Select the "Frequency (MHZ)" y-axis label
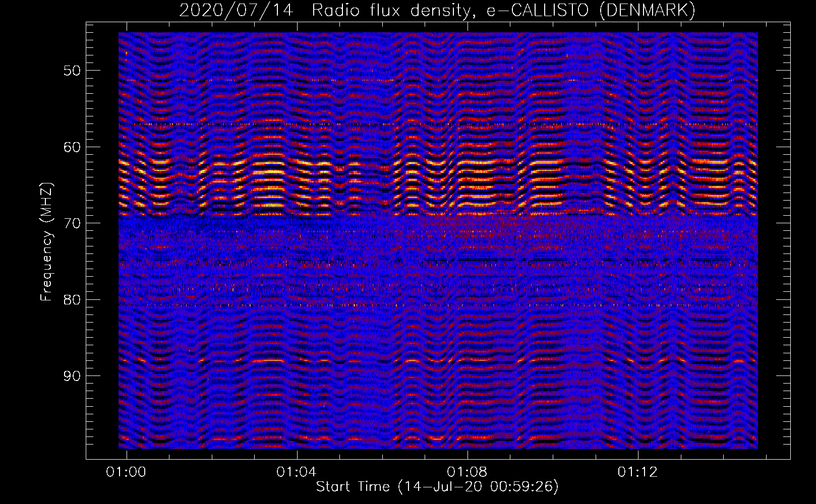The image size is (816, 504). (46, 242)
